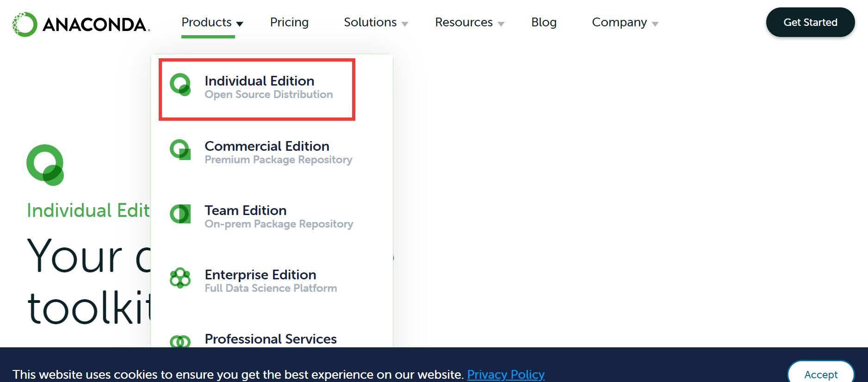This screenshot has height=382, width=868.
Task: Select Commercial Edition from Products menu
Action: [x=267, y=146]
